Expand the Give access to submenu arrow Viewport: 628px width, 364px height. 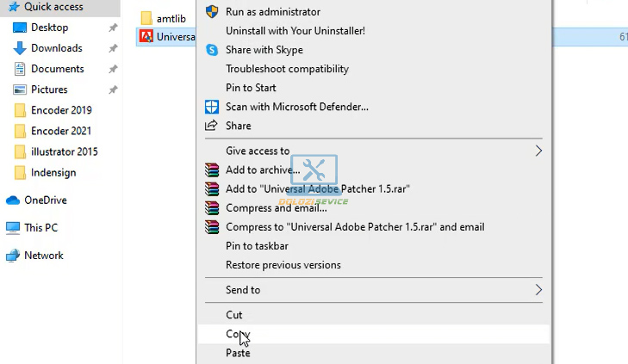[x=539, y=151]
